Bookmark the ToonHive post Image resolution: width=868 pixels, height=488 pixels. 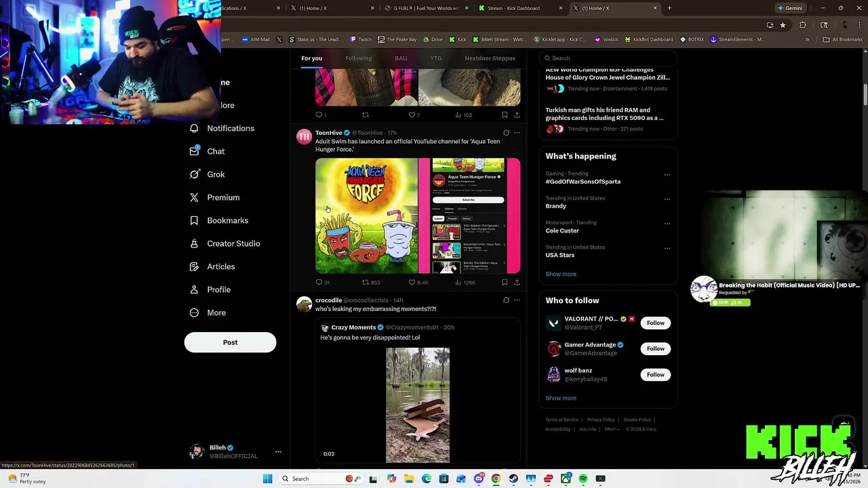pyautogui.click(x=505, y=282)
